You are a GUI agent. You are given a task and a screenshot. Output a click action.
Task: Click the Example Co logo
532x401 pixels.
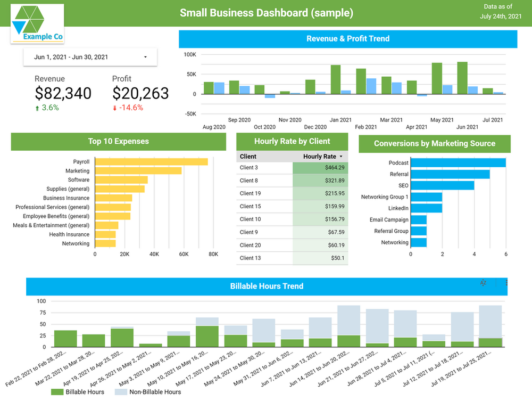point(37,23)
